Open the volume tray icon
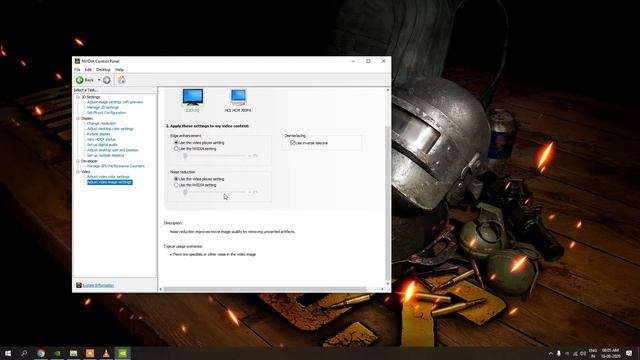 [x=583, y=353]
